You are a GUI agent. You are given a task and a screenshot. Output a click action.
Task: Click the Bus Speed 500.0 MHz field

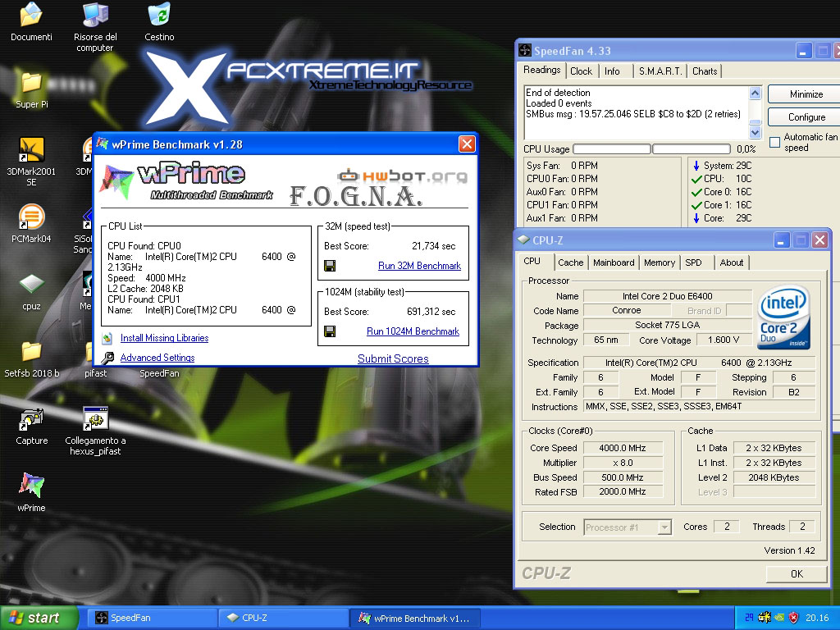[623, 477]
